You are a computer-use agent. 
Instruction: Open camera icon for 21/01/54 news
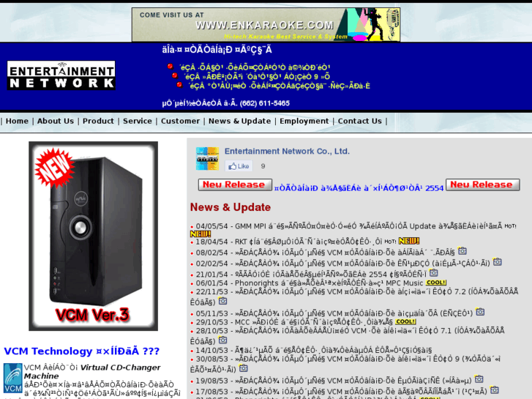pos(434,273)
